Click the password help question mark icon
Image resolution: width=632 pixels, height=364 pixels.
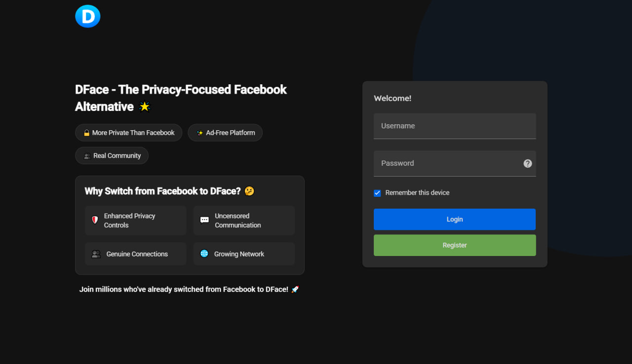(x=528, y=163)
